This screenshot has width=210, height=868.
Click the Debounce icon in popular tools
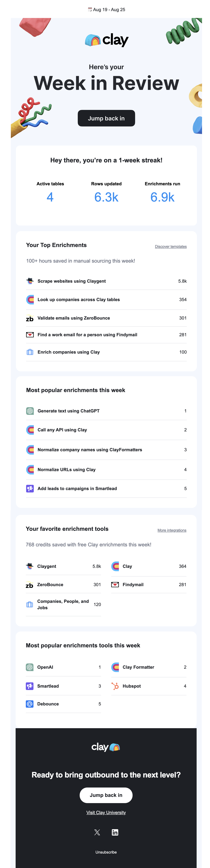30,704
